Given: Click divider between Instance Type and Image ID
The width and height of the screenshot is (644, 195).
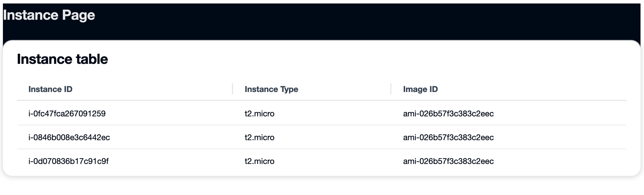Looking at the screenshot, I should [391, 89].
